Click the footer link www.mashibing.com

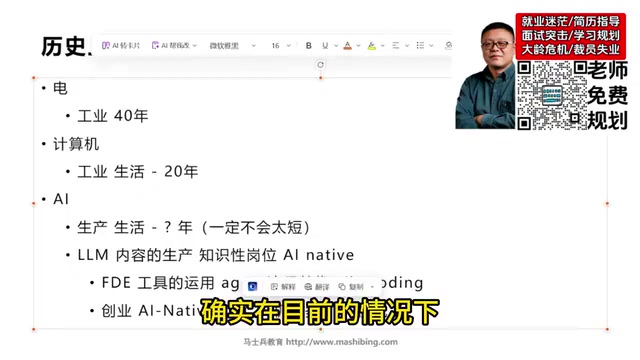pos(342,342)
